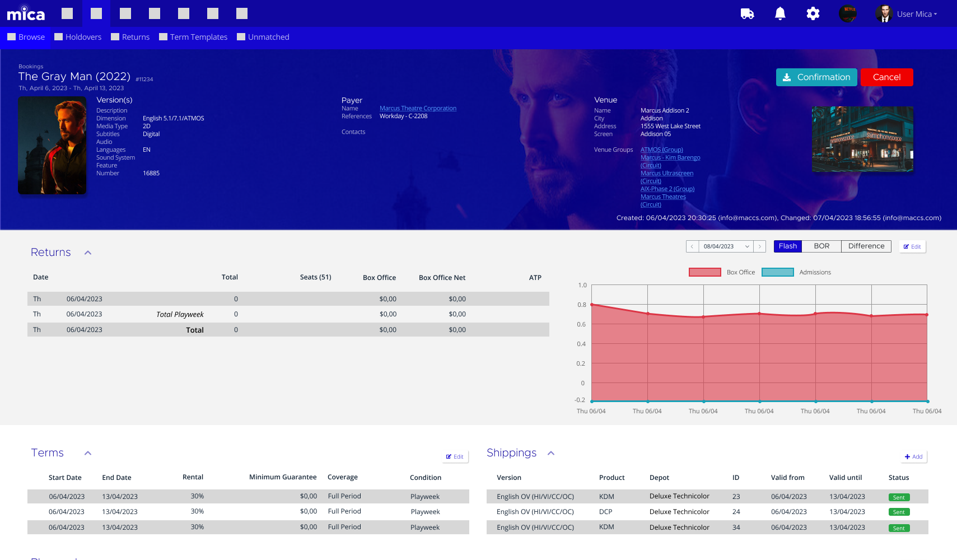Image resolution: width=957 pixels, height=560 pixels.
Task: Open the User Mica account menu
Action: [x=917, y=14]
